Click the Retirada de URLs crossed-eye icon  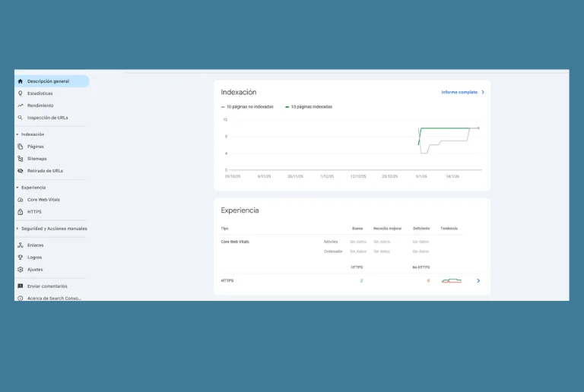(x=21, y=171)
